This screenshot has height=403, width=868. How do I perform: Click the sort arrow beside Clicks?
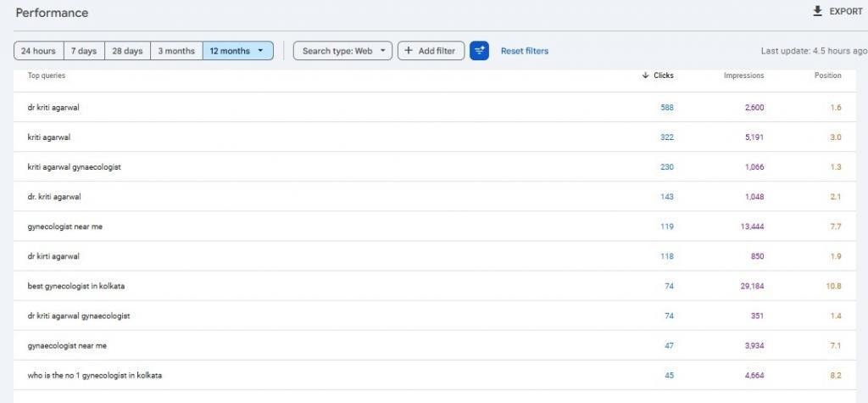645,76
